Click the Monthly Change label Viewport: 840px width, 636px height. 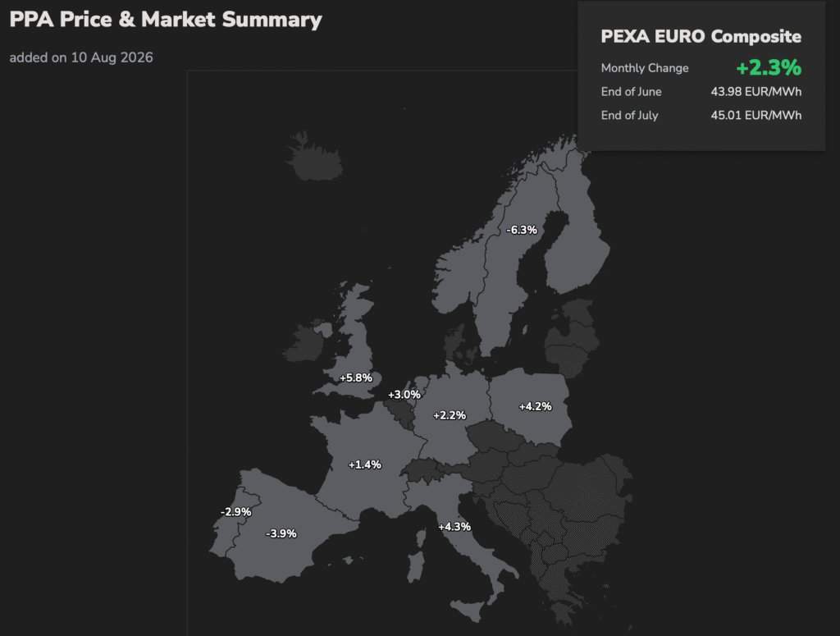(645, 68)
